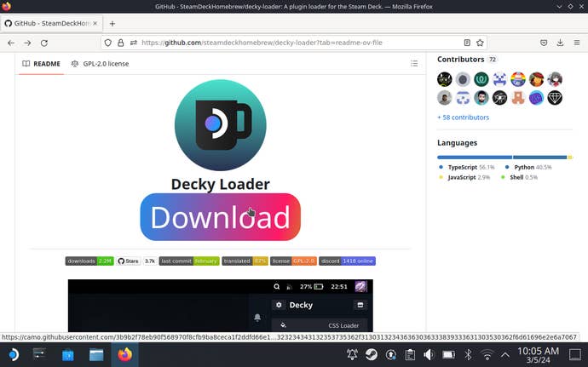
Task: Reload the current page
Action: [x=43, y=43]
